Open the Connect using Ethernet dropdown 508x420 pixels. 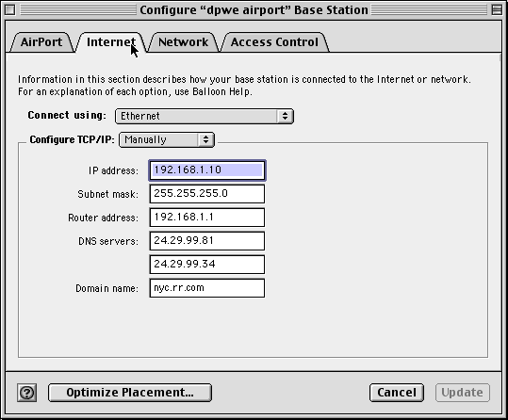pos(205,116)
